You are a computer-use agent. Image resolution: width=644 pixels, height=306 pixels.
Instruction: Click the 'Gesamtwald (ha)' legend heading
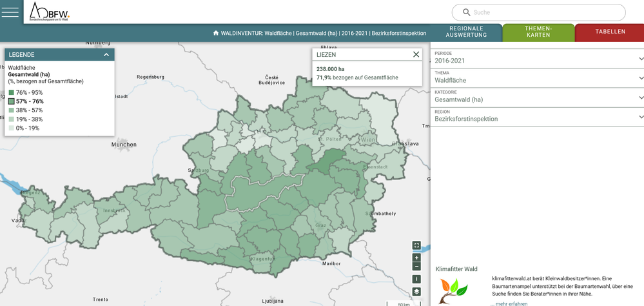pos(29,74)
